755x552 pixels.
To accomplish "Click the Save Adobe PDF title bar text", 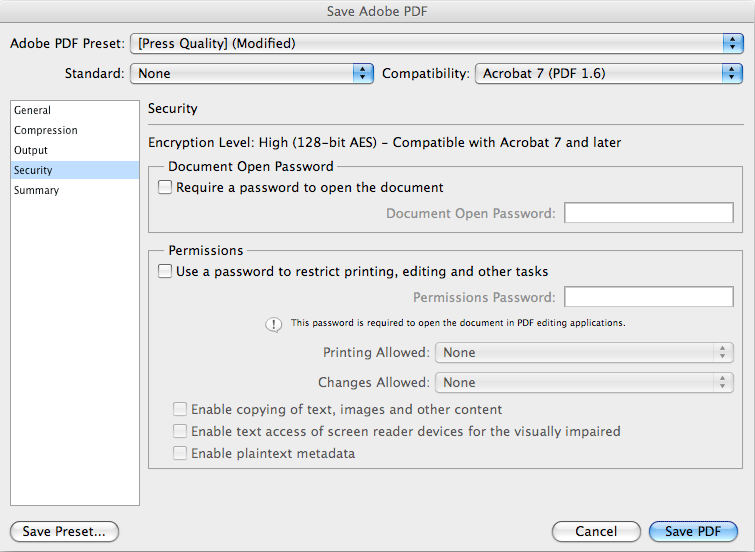I will pos(377,12).
